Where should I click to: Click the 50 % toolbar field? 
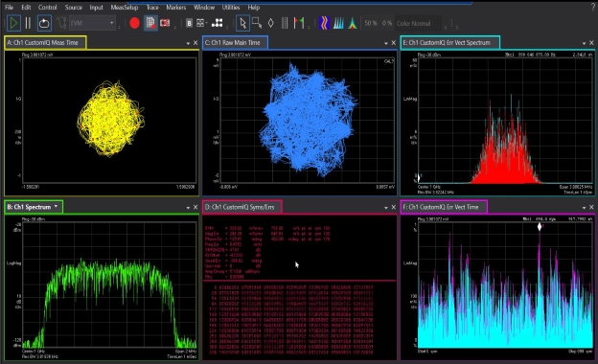(370, 23)
